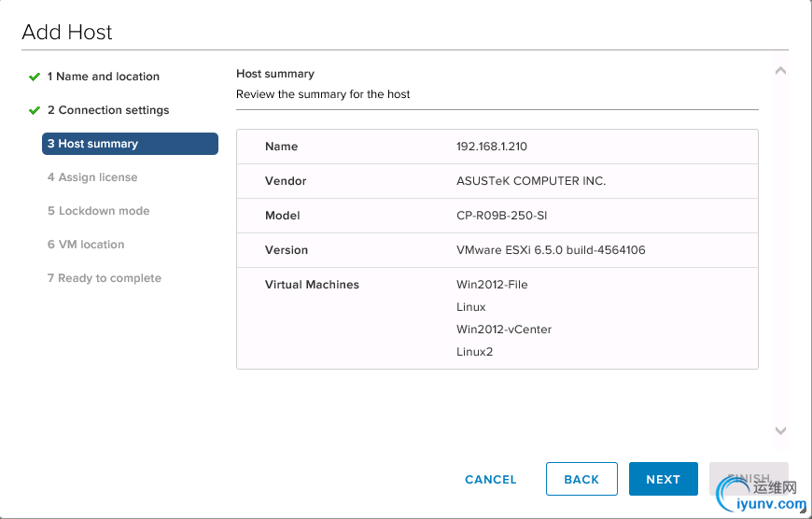The image size is (812, 519).
Task: Select step 5 Lockdown mode
Action: (x=98, y=211)
